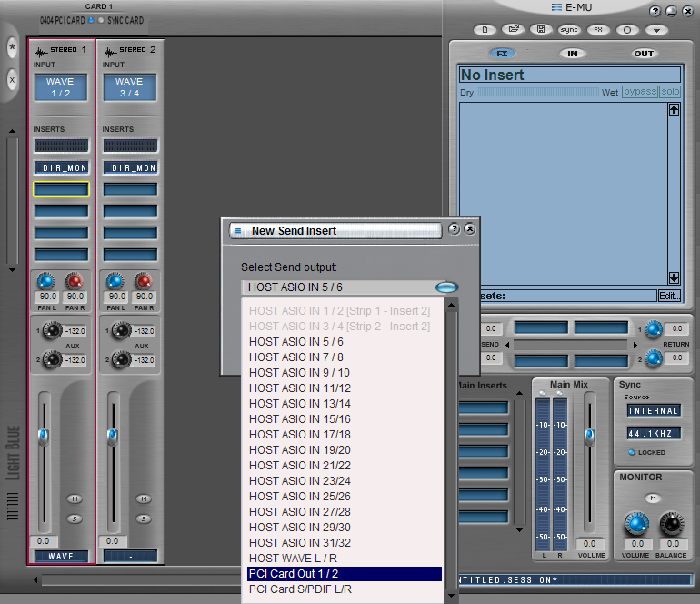This screenshot has height=604, width=700.
Task: Click the WAVE scribble strip label
Action: [61, 556]
